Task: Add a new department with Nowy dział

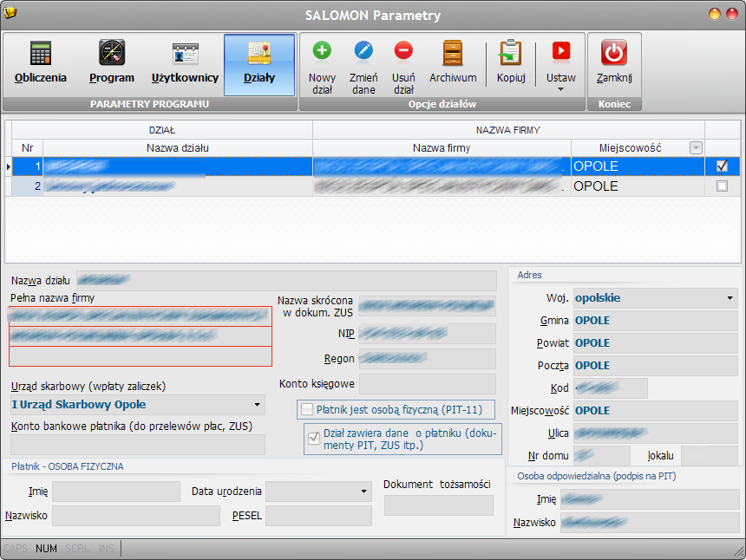Action: coord(322,67)
